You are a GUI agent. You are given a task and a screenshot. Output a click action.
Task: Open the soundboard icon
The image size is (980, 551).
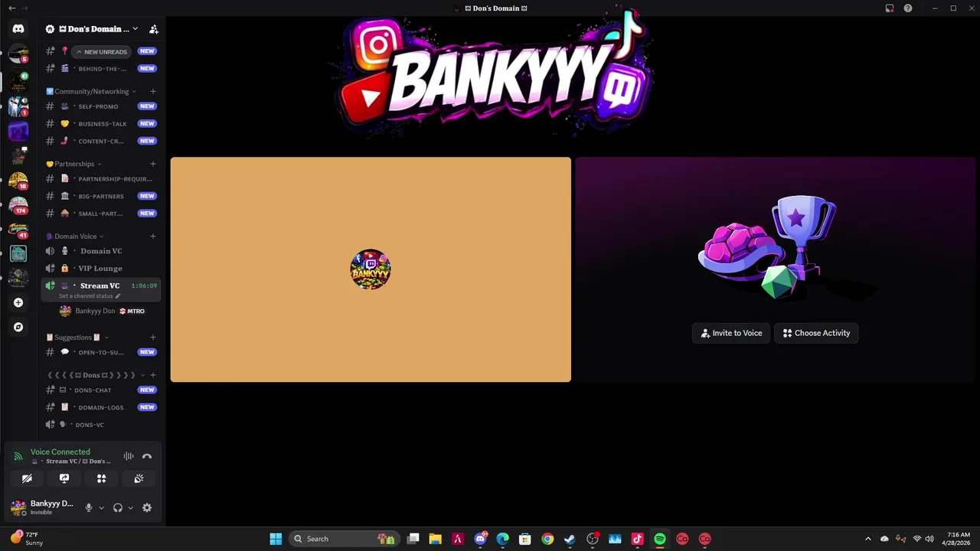click(x=139, y=478)
